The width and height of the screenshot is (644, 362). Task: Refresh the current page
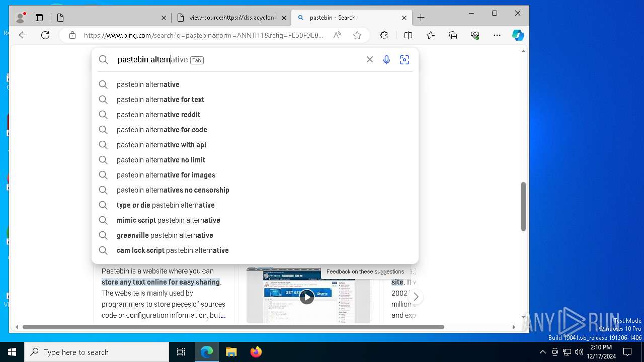tap(45, 35)
